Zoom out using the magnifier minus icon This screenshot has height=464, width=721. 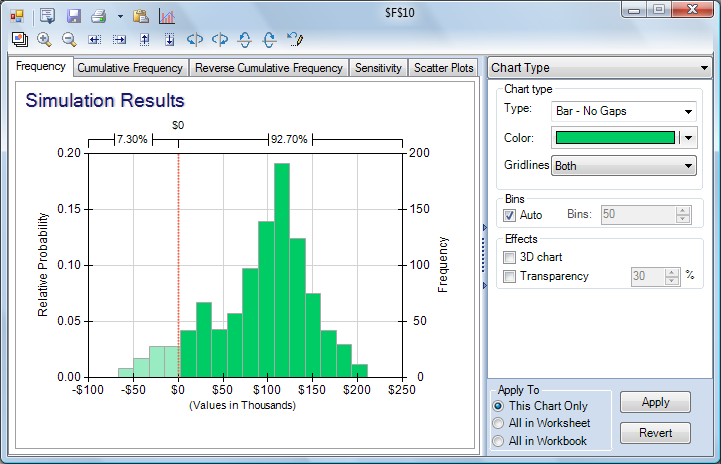pos(69,39)
